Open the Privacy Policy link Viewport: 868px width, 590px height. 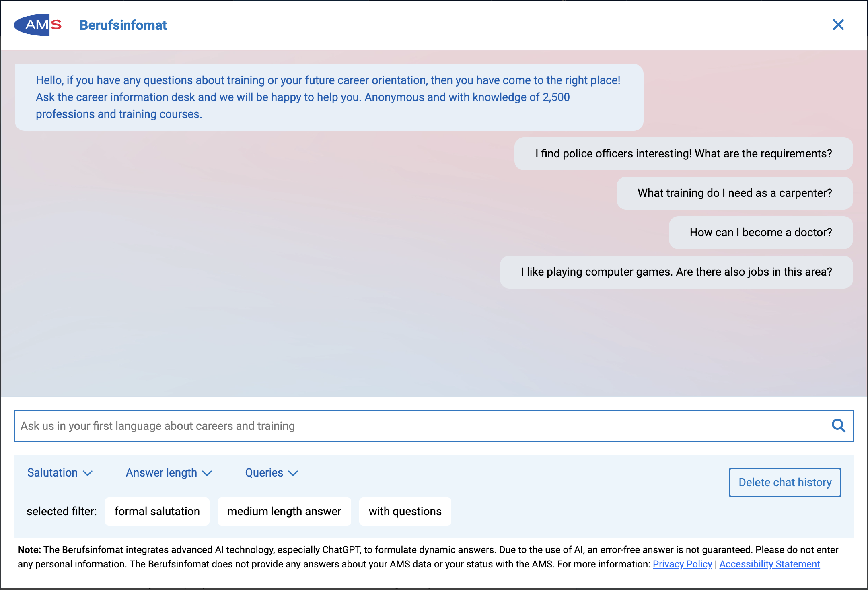(682, 564)
